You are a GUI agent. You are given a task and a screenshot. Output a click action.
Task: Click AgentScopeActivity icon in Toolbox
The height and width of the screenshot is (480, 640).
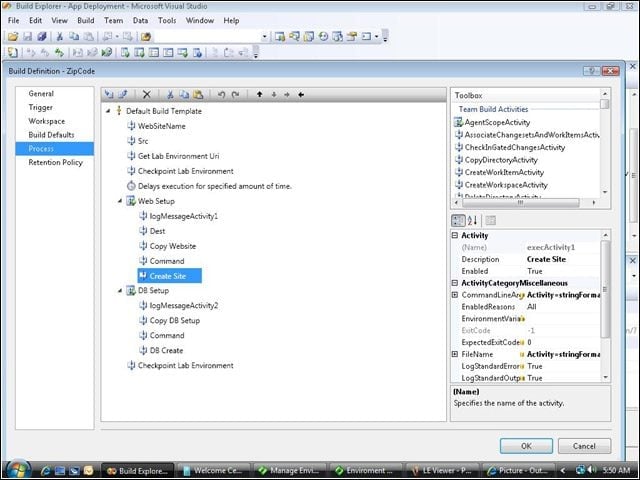pyautogui.click(x=458, y=122)
